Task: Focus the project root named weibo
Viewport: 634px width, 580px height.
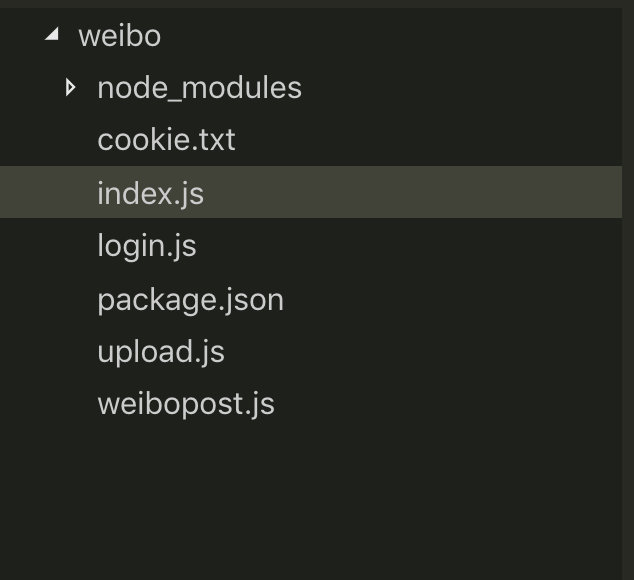Action: click(x=119, y=36)
